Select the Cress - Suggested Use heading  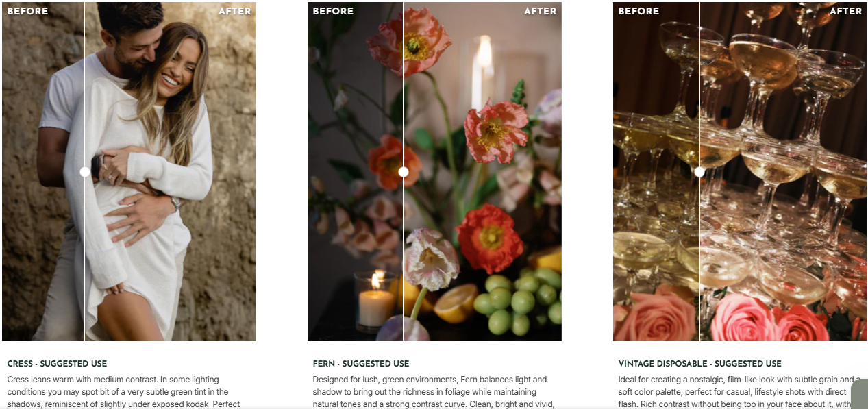click(57, 364)
